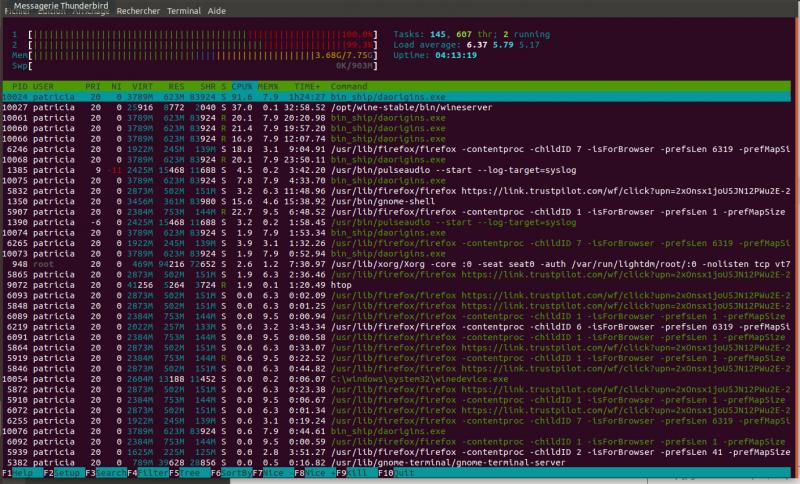Sort by the USER column header

click(x=43, y=86)
